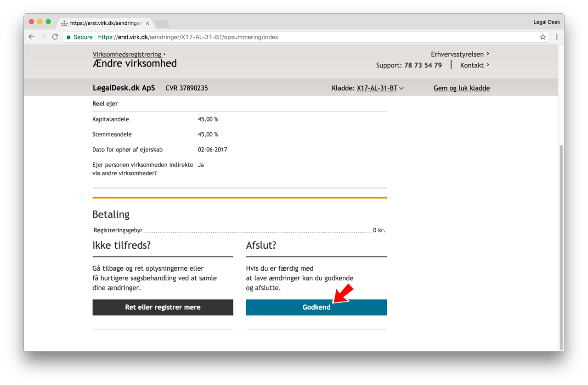
Task: Open Kontakt link
Action: [x=475, y=65]
